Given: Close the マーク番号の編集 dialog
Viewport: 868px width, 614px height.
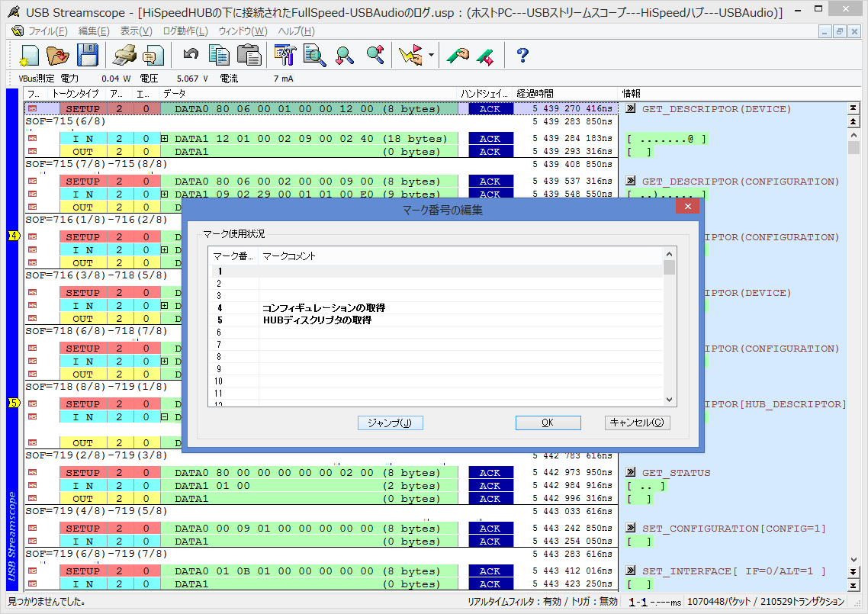Looking at the screenshot, I should click(687, 207).
